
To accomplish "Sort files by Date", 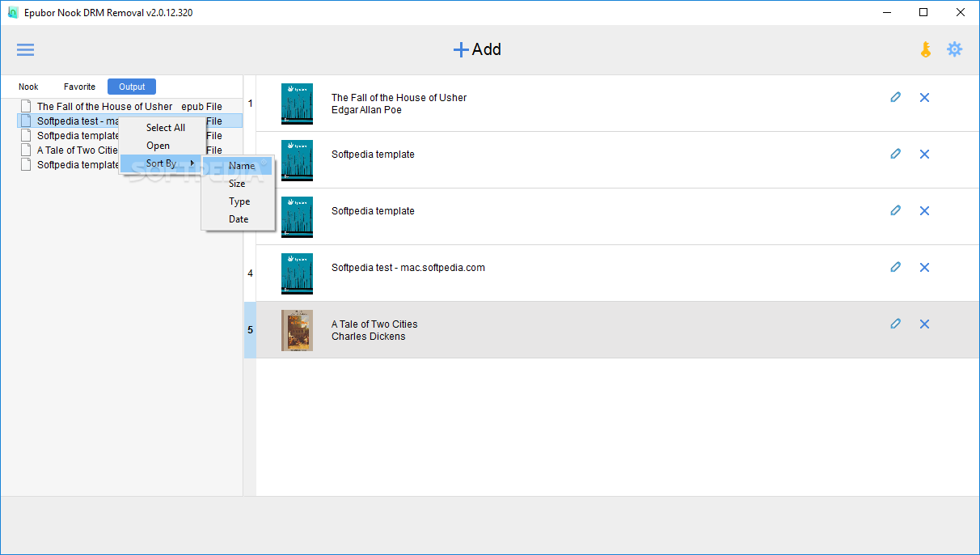I will click(239, 219).
